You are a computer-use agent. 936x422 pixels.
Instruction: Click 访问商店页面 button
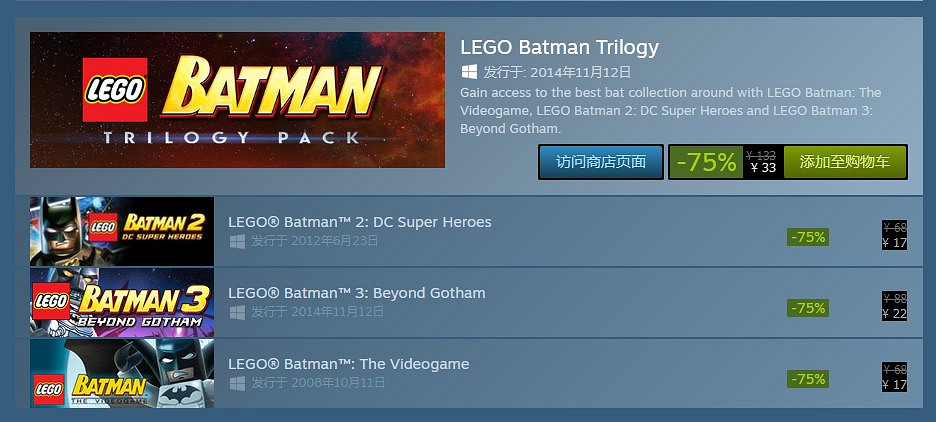[601, 162]
